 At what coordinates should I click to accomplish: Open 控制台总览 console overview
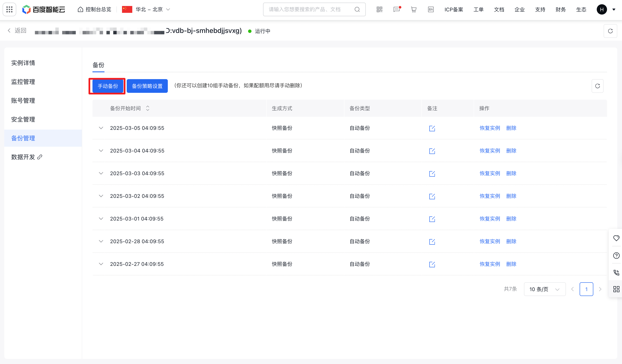tap(94, 9)
